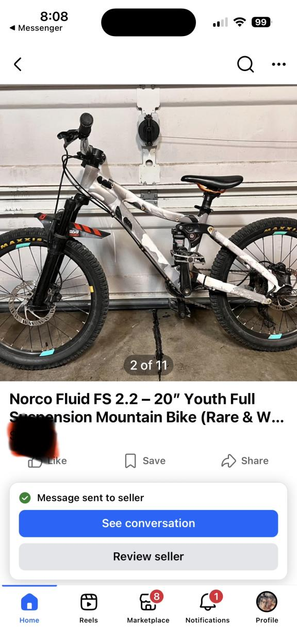Viewport: 297px width, 644px height.
Task: Return to the Messenger app via the status bar link
Action: [x=36, y=28]
